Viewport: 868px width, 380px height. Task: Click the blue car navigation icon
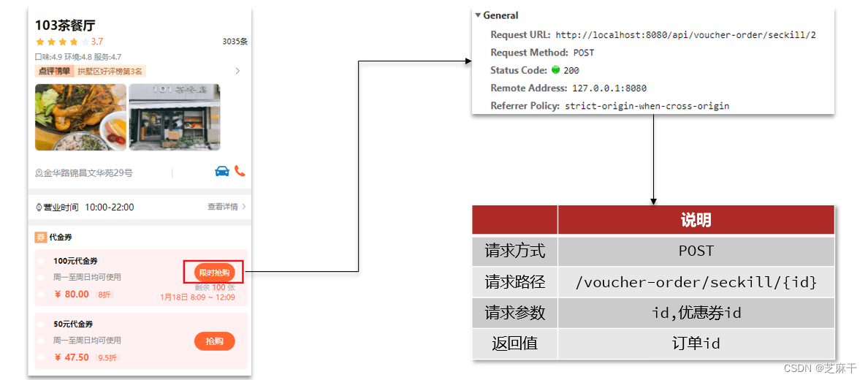click(222, 171)
